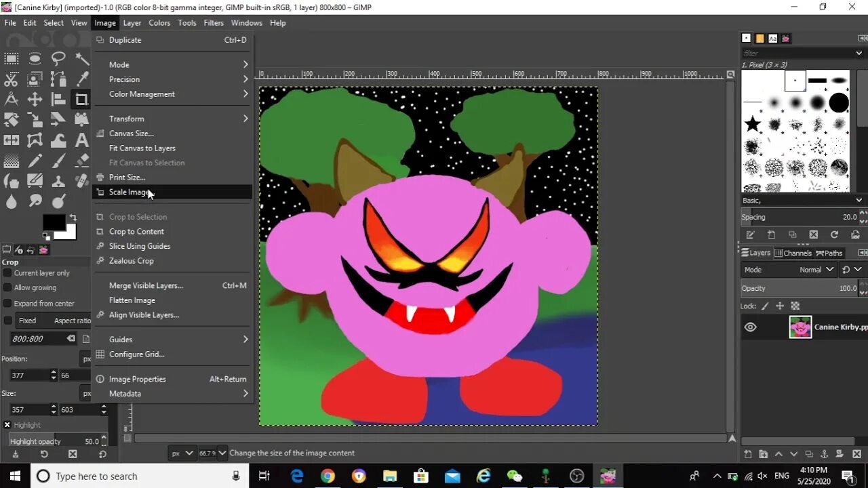The height and width of the screenshot is (488, 868).
Task: Select the Eraser tool
Action: [81, 161]
